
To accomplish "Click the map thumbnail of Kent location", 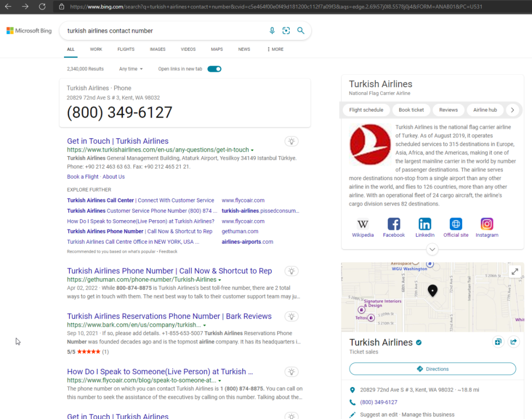I will pyautogui.click(x=432, y=297).
